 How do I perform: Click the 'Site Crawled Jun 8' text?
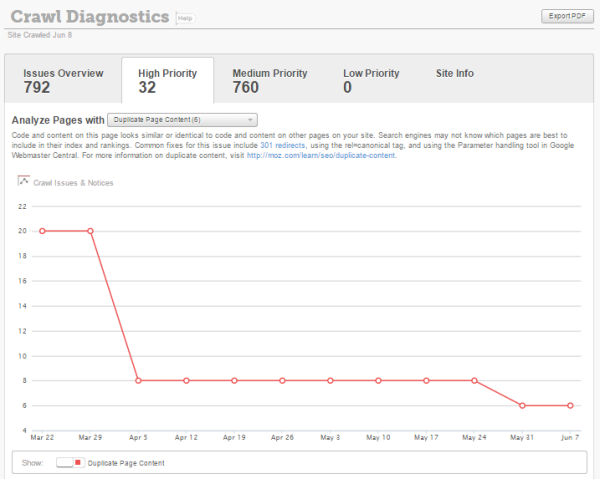(x=40, y=35)
